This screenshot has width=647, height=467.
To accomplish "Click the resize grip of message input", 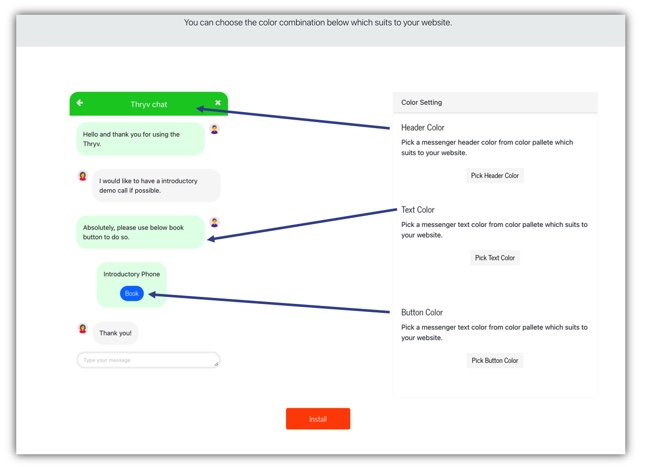I will [216, 363].
